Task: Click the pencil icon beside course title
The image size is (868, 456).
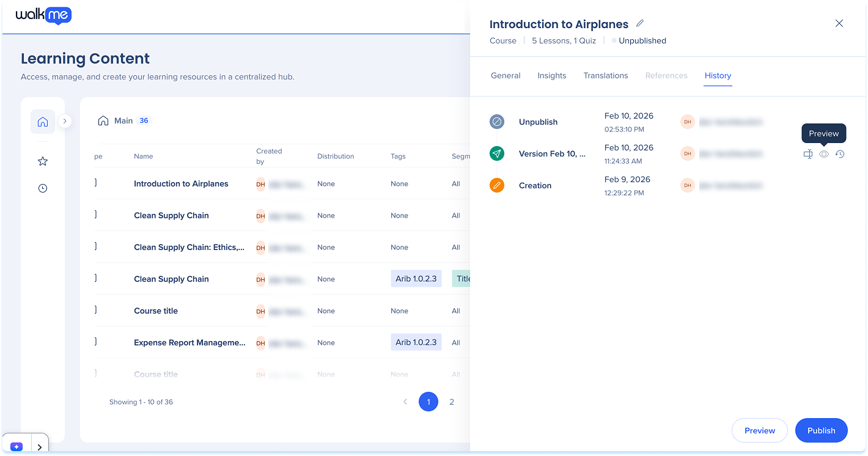Action: pos(640,24)
